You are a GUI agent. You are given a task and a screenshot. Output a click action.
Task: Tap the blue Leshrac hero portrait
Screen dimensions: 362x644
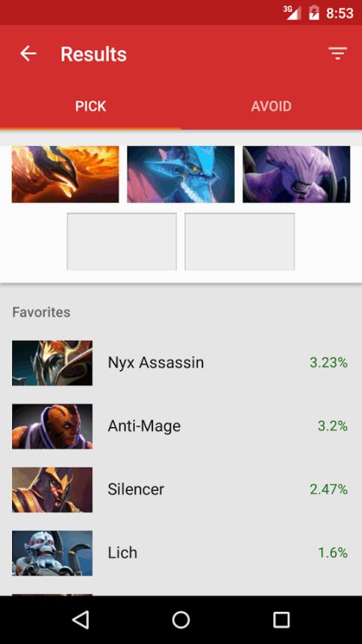(181, 174)
